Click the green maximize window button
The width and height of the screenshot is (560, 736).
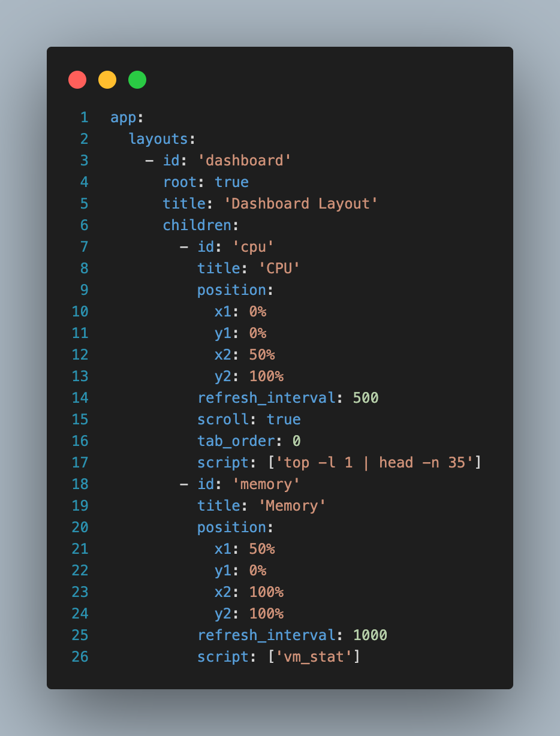click(137, 80)
